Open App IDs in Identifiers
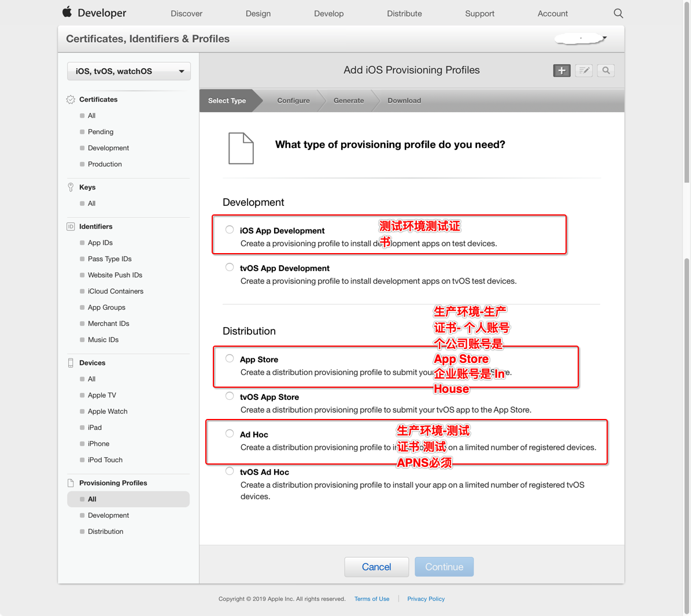The height and width of the screenshot is (616, 691). click(100, 243)
